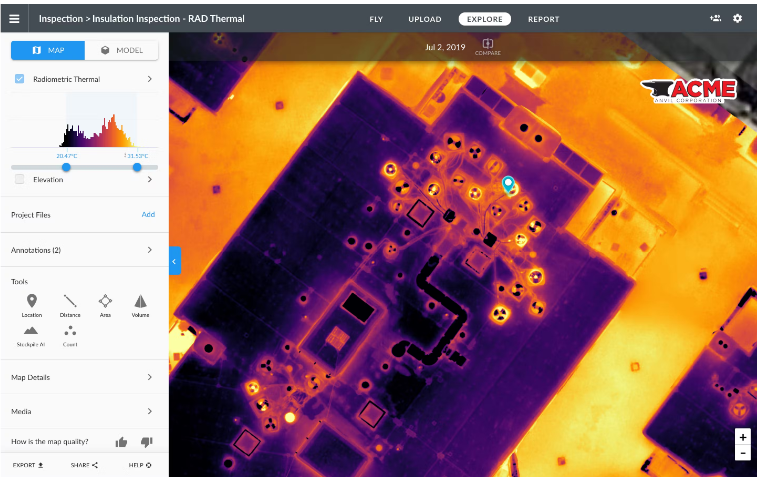Expand Elevation layer chevron
Screen dimensions: 757x477
point(150,179)
